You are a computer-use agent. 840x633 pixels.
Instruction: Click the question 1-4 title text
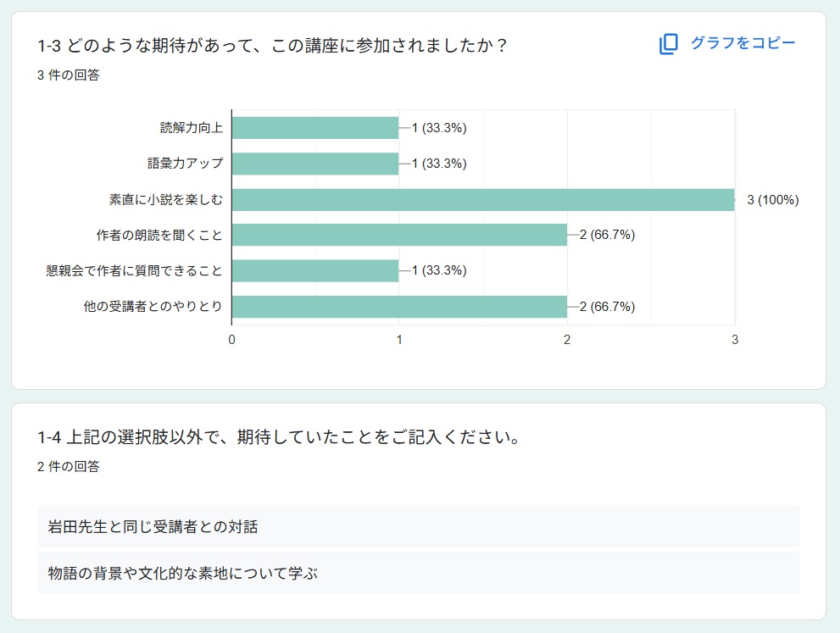[x=278, y=437]
